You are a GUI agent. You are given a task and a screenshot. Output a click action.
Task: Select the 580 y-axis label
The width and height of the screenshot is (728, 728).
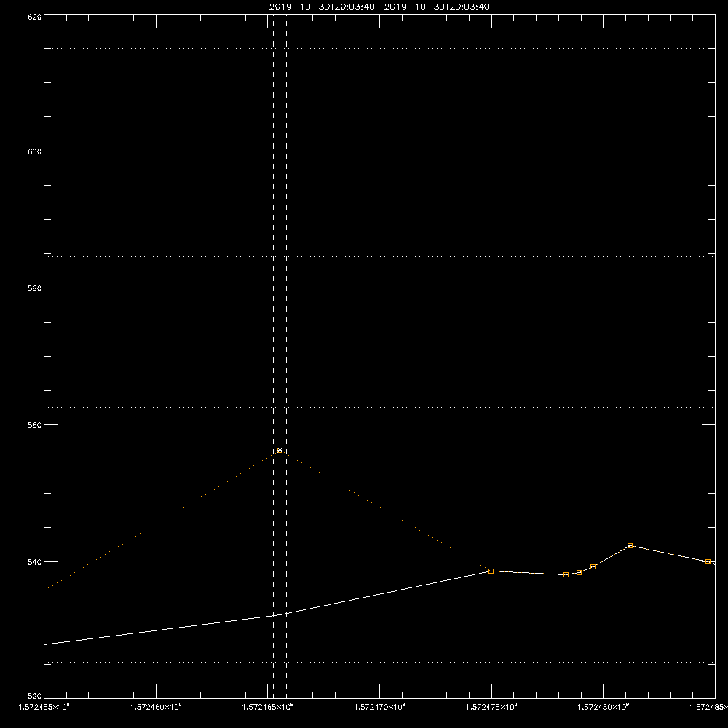coord(35,288)
